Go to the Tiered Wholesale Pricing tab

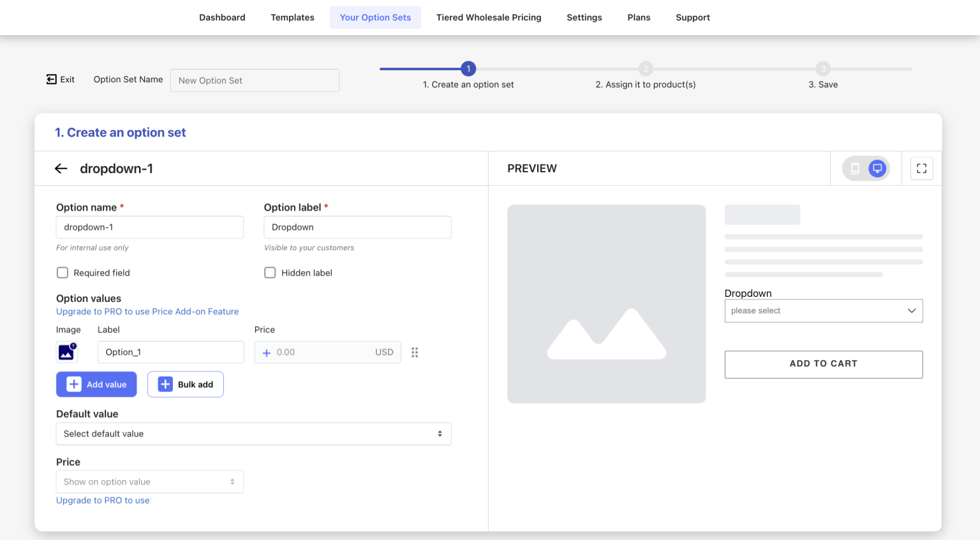point(489,17)
